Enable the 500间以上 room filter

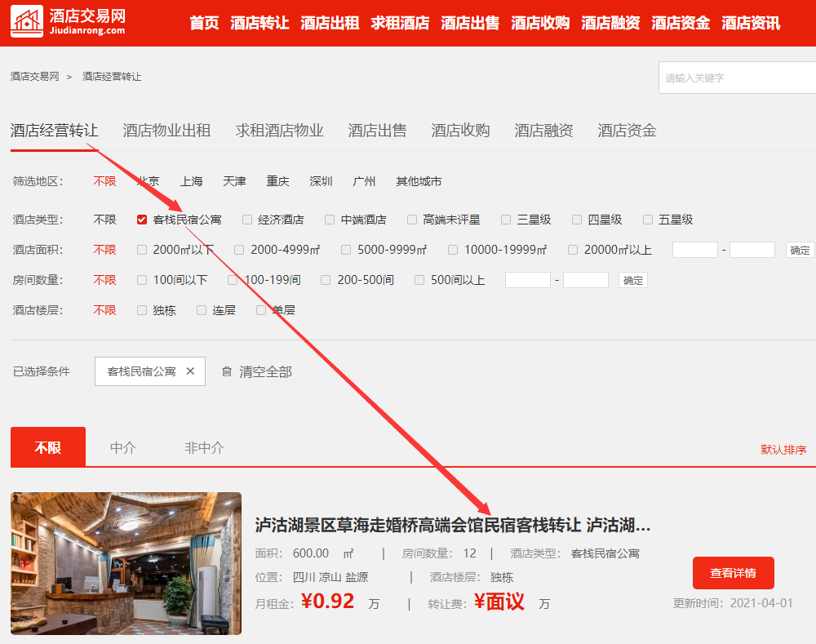[419, 280]
